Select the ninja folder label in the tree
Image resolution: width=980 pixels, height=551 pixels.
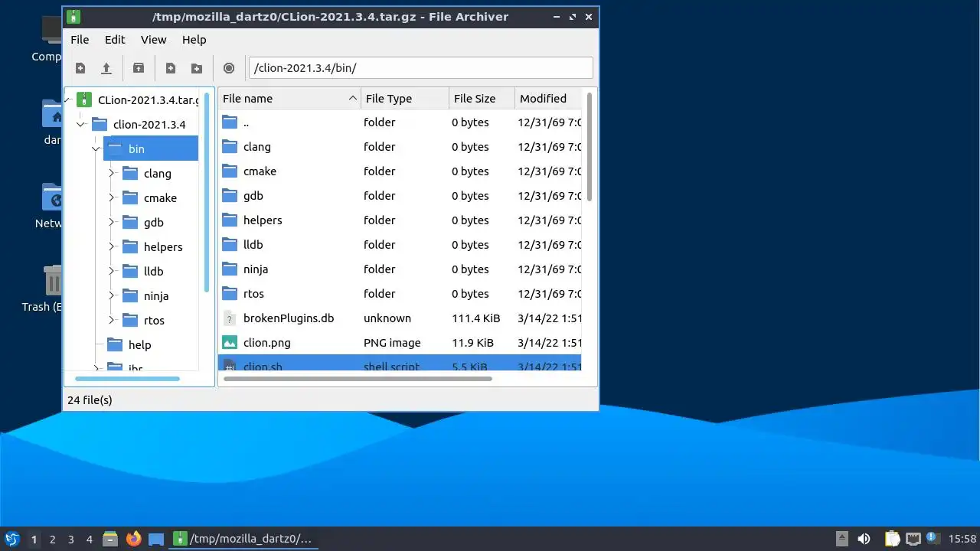(x=156, y=295)
